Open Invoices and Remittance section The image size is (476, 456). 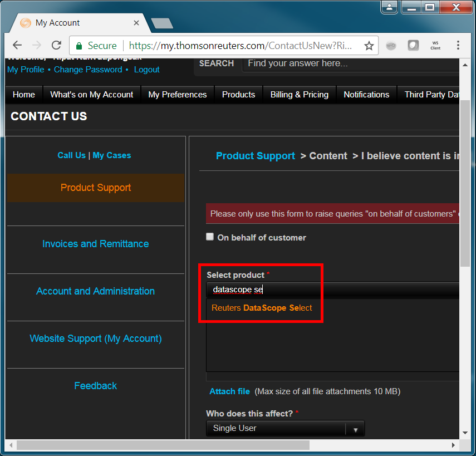click(x=96, y=244)
